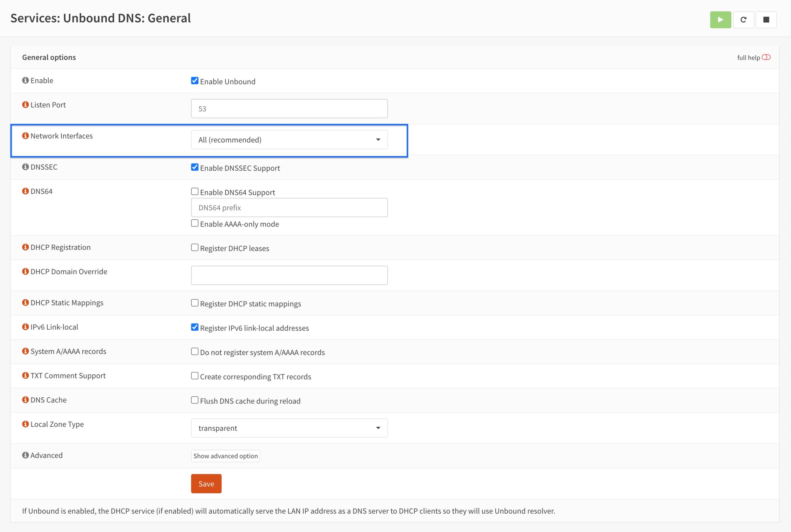Screen dimensions: 791x532
Task: Start the Unbound service with play button
Action: (x=720, y=20)
